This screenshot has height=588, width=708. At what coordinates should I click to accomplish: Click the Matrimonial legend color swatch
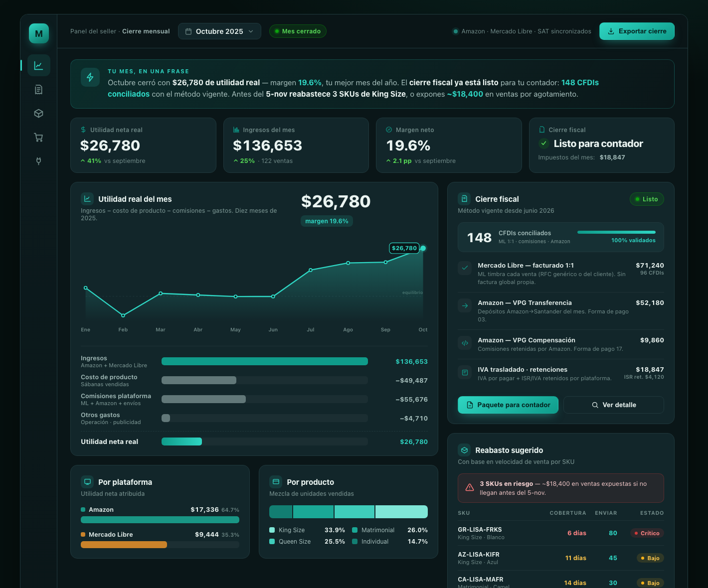click(x=354, y=530)
